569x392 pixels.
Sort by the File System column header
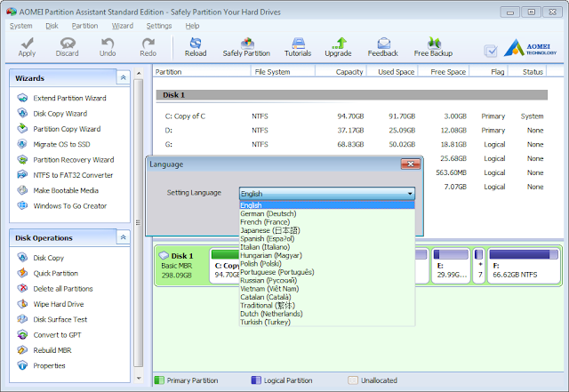point(283,72)
